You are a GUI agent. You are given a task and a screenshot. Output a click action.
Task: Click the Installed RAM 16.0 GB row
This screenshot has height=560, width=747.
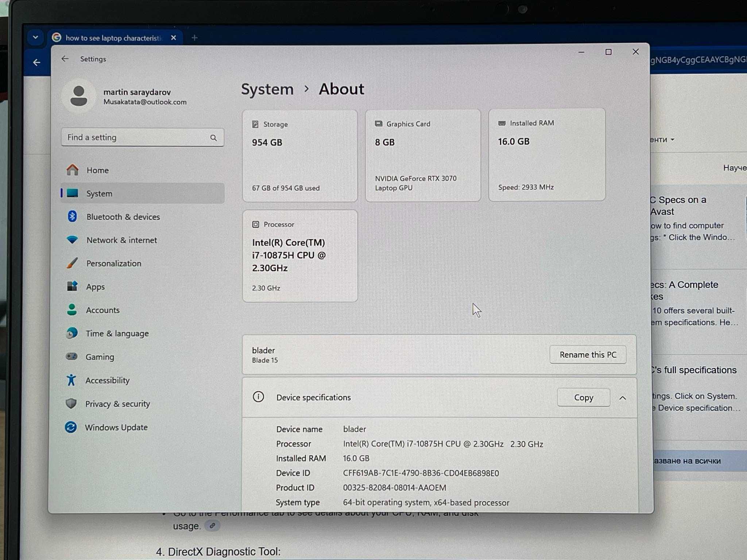pyautogui.click(x=323, y=458)
